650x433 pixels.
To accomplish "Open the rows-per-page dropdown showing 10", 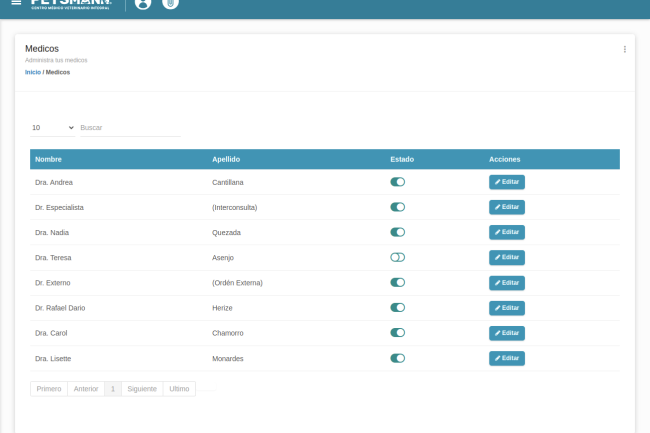I will 52,128.
